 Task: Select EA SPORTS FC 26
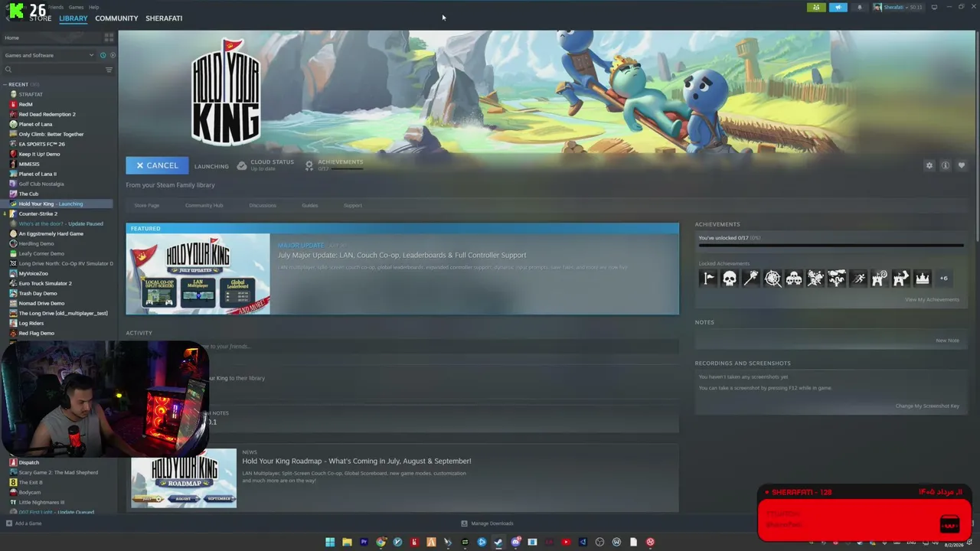[x=42, y=144]
